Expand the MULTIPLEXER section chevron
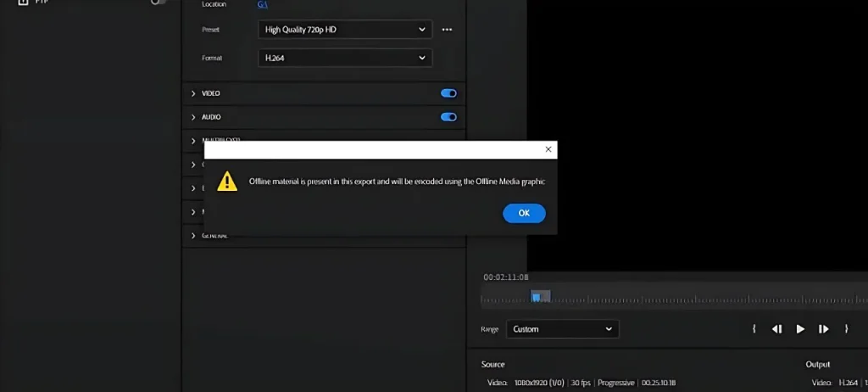Viewport: 868px width, 392px height. click(x=193, y=141)
